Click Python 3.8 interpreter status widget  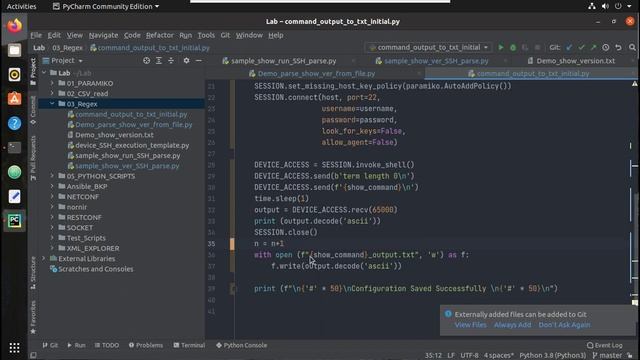[552, 356]
